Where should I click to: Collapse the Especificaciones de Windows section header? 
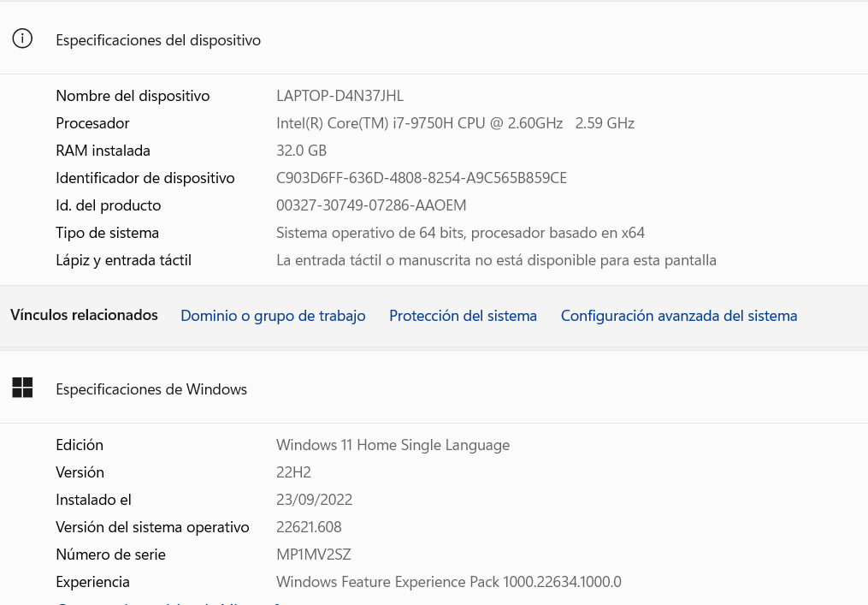click(434, 389)
